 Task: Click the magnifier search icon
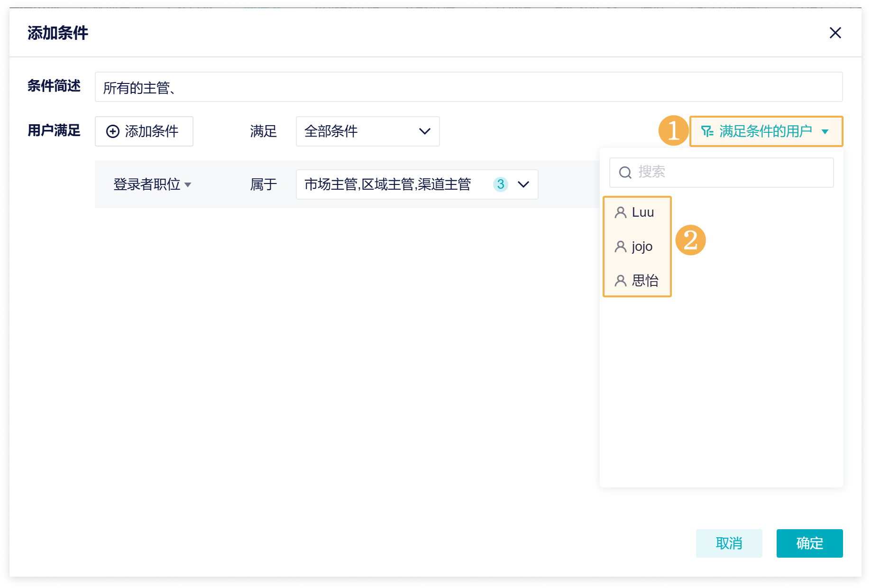coord(625,172)
